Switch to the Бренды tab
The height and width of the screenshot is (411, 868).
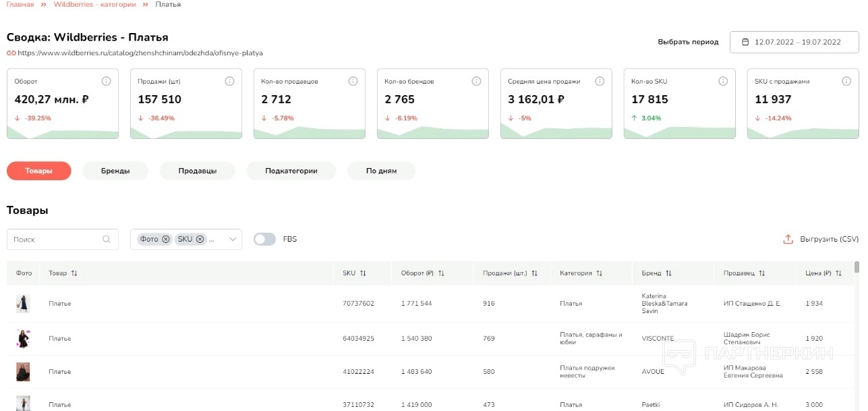click(115, 171)
